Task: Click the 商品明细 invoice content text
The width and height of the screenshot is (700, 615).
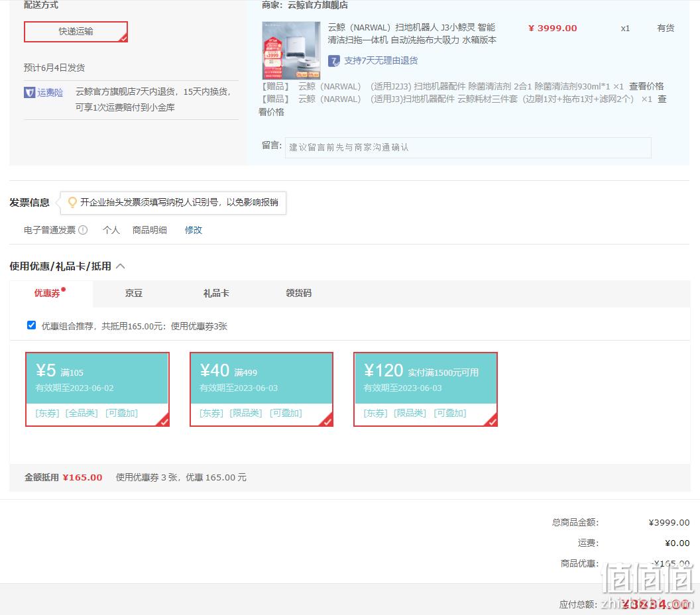Action: tap(150, 230)
